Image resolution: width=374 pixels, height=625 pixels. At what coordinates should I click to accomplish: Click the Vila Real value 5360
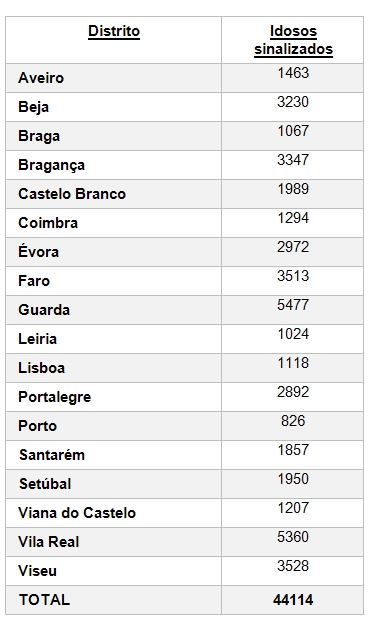[293, 537]
